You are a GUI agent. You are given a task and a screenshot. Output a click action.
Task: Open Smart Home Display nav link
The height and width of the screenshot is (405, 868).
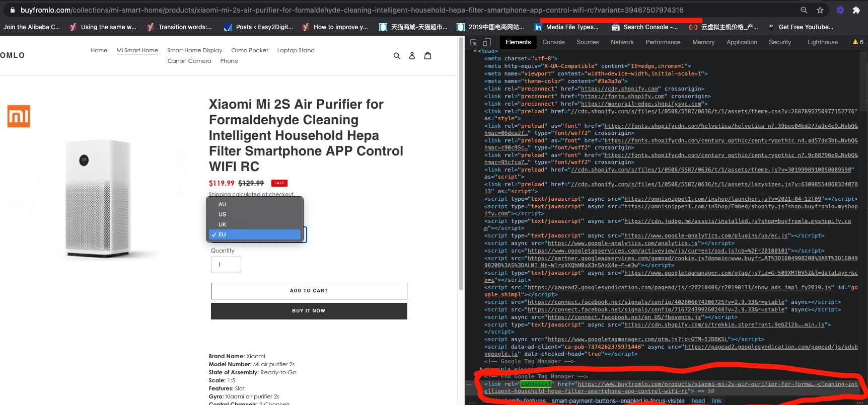point(195,50)
